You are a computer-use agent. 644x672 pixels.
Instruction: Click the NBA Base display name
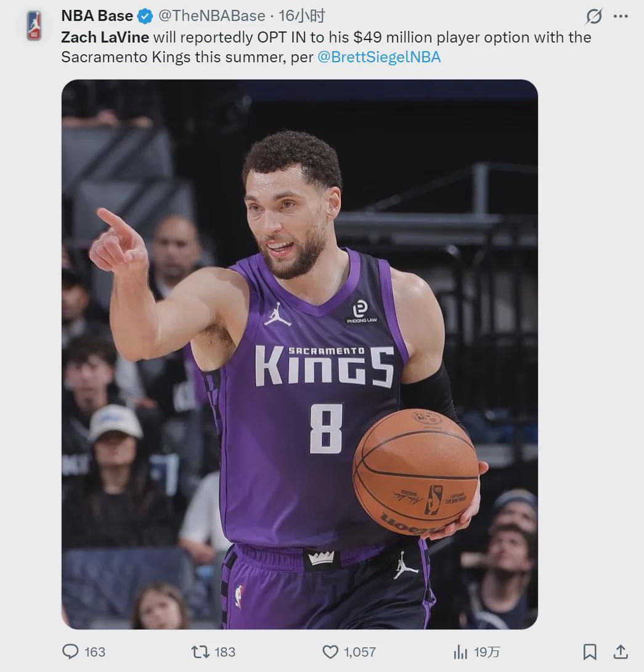(97, 16)
